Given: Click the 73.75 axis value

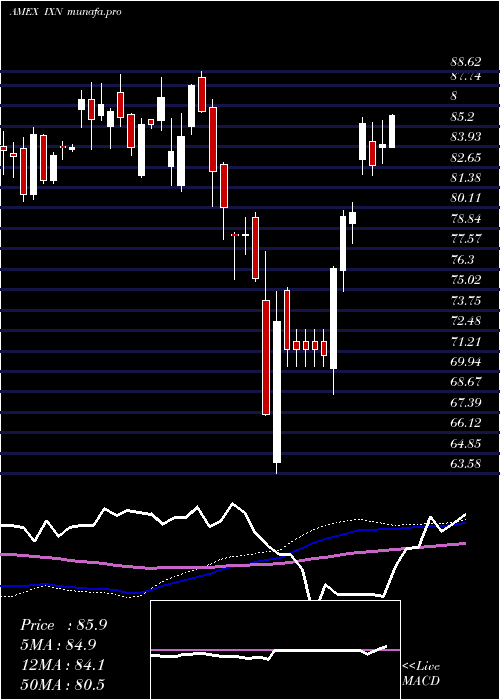Looking at the screenshot, I should (x=466, y=300).
